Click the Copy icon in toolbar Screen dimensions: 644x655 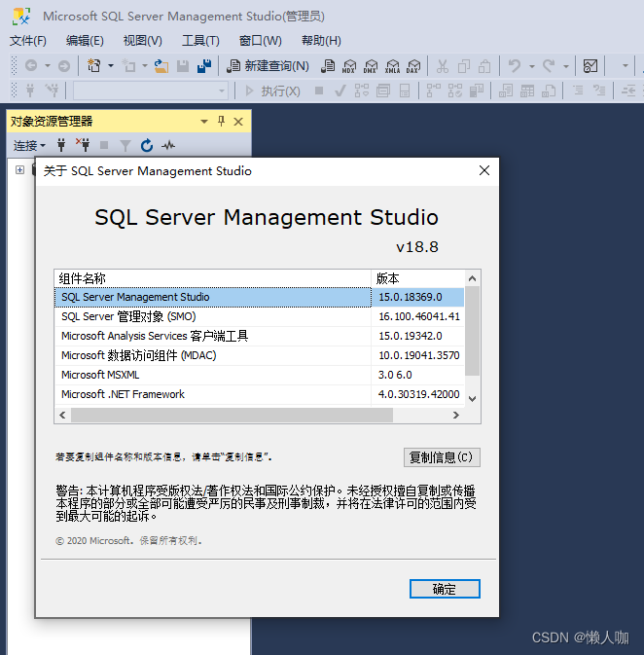464,66
